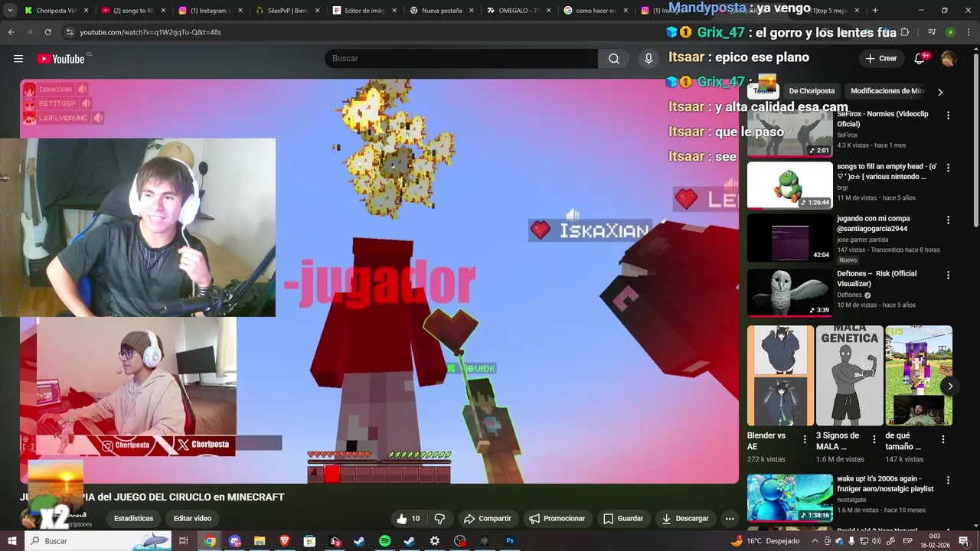Screen dimensions: 980x551
Task: Click the Promocionar button
Action: [x=557, y=518]
